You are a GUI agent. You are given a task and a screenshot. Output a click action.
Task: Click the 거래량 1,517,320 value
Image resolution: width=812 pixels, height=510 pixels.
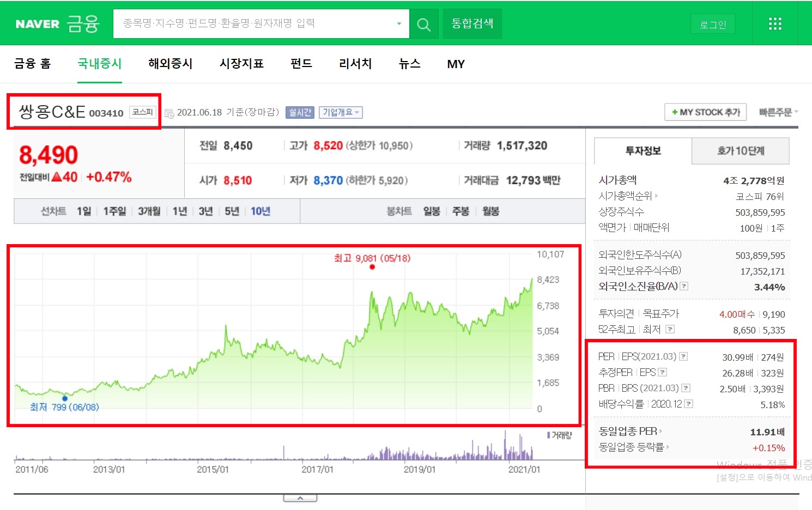pyautogui.click(x=522, y=145)
